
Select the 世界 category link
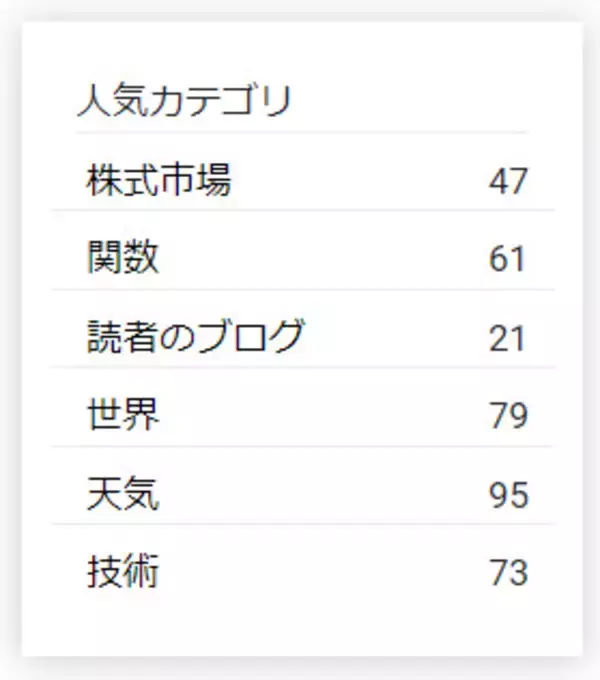(x=123, y=415)
